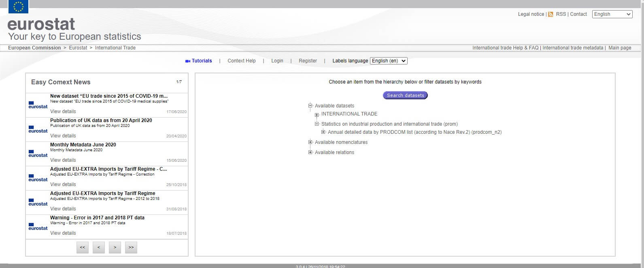Select INTERNATIONAL TRADE tree label
The image size is (644, 268).
coord(349,114)
